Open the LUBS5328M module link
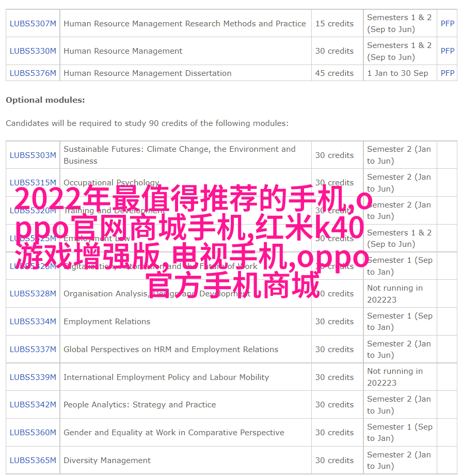Image resolution: width=462 pixels, height=476 pixels. pyautogui.click(x=33, y=294)
